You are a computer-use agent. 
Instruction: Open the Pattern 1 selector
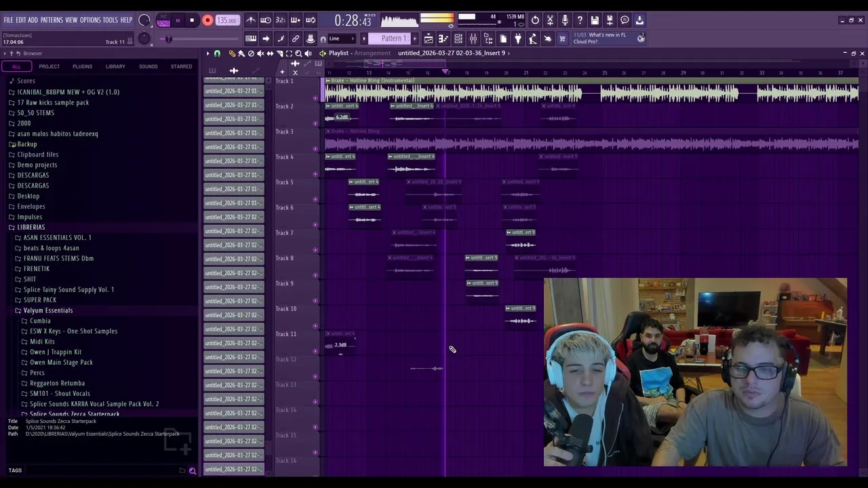pyautogui.click(x=390, y=39)
